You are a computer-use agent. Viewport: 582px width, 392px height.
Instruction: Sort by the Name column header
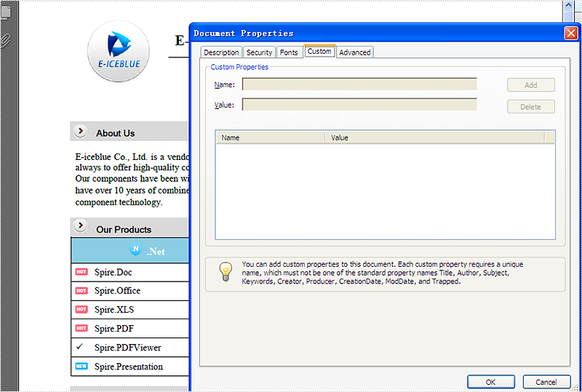tap(270, 137)
